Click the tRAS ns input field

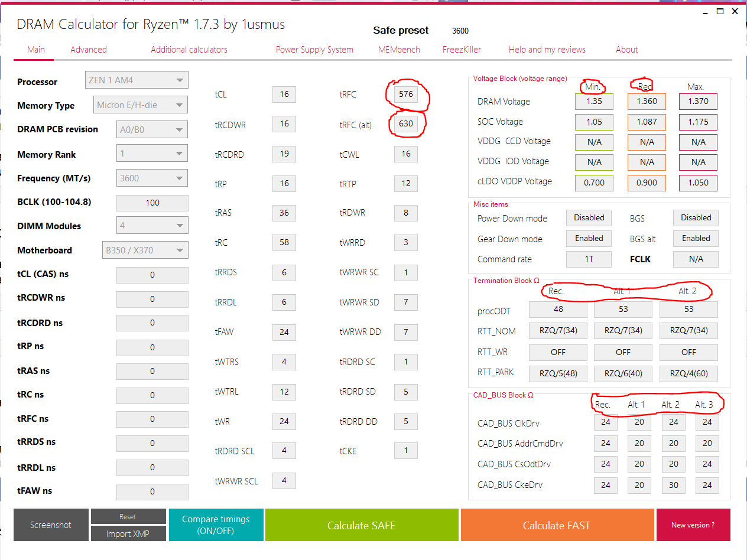click(152, 371)
